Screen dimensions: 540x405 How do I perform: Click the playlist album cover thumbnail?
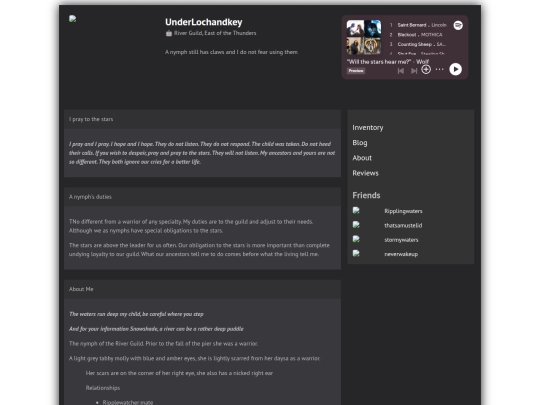tap(364, 37)
